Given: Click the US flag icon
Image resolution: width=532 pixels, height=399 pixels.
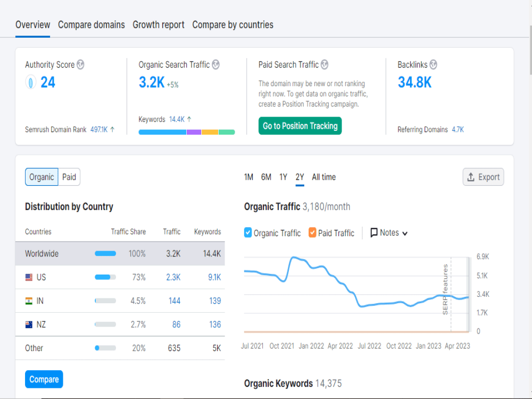Looking at the screenshot, I should coord(29,277).
